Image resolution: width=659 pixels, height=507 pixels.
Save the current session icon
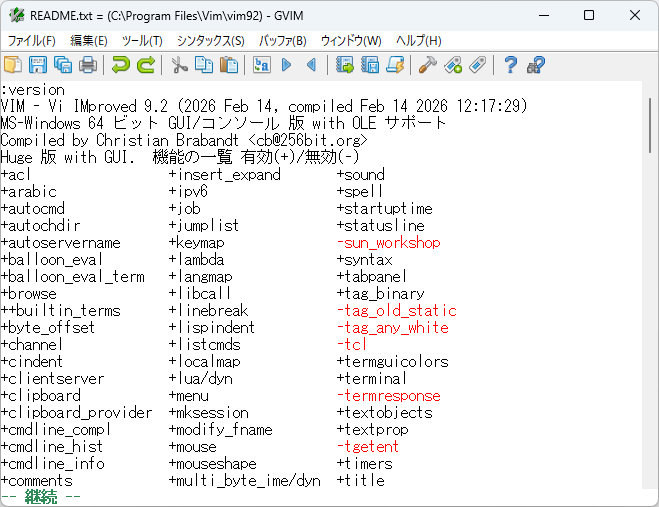(x=370, y=65)
